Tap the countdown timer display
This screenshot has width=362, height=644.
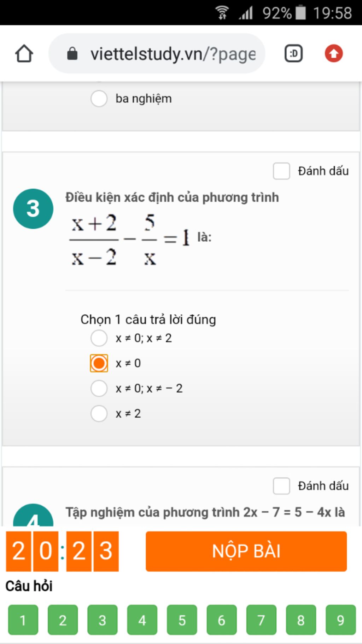[62, 551]
